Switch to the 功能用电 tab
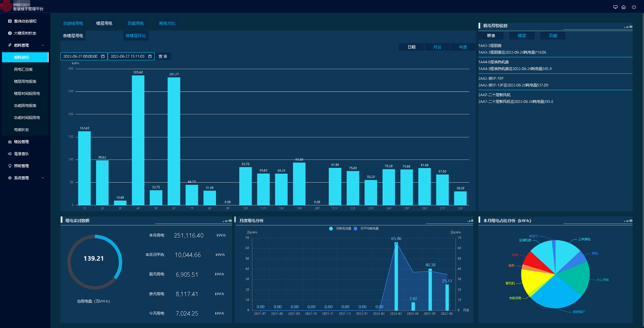Viewport: 644px width, 328px height. click(x=136, y=23)
